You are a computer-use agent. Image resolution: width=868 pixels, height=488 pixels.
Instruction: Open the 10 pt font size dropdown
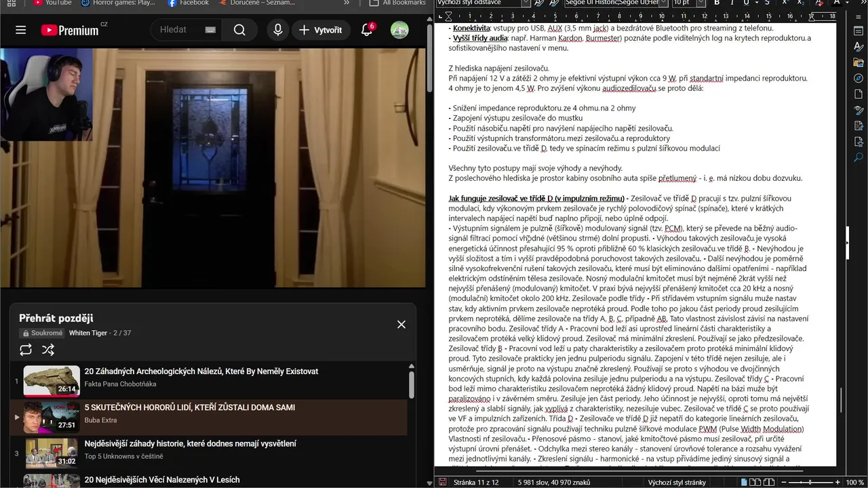701,3
